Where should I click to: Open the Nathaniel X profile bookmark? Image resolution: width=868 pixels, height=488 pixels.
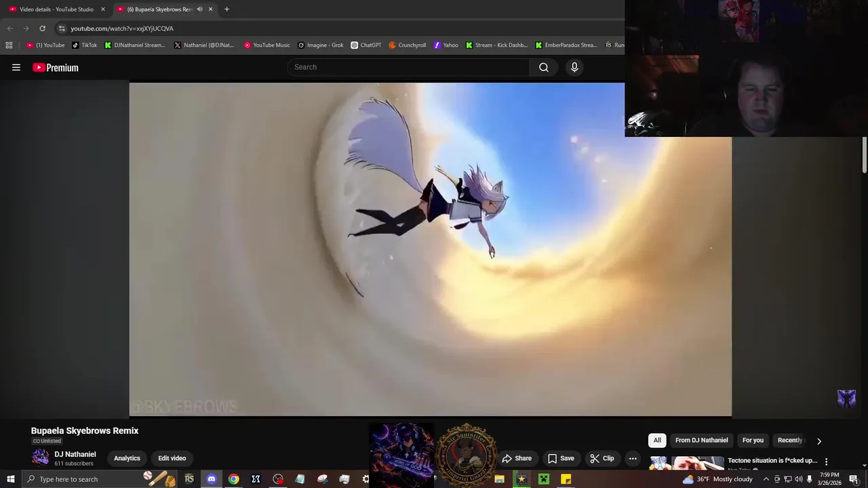204,45
